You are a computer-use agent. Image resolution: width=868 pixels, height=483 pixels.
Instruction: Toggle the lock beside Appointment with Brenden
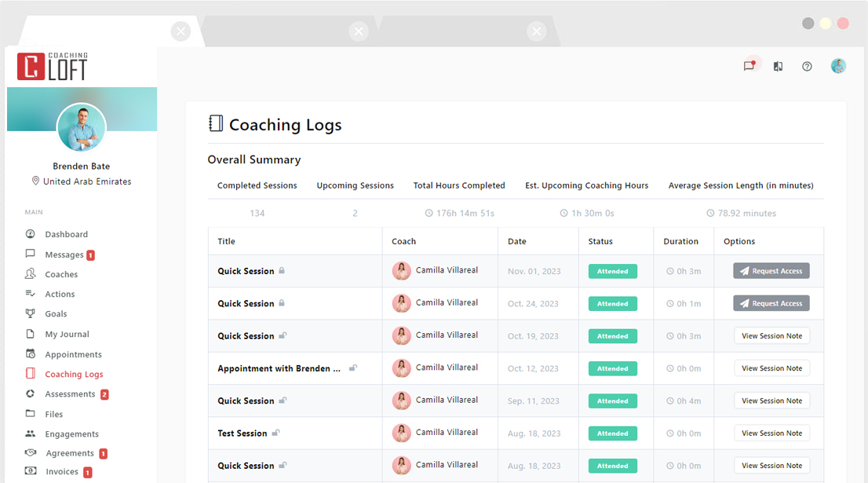point(352,368)
